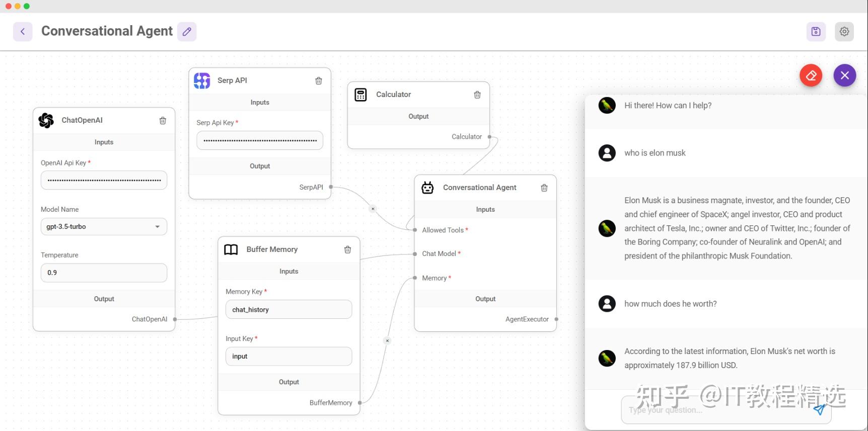
Task: Click the back arrow button
Action: pyautogui.click(x=23, y=31)
